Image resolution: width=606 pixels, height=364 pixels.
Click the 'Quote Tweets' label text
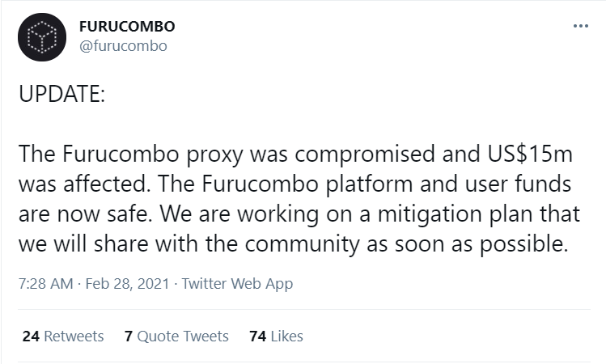point(183,336)
